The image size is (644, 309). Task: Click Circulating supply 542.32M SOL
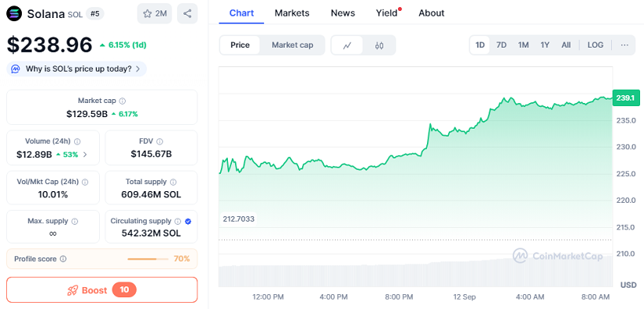point(151,233)
